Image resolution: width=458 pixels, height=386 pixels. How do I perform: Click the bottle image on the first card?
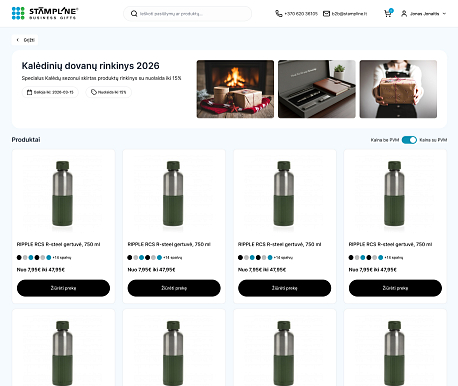click(63, 194)
